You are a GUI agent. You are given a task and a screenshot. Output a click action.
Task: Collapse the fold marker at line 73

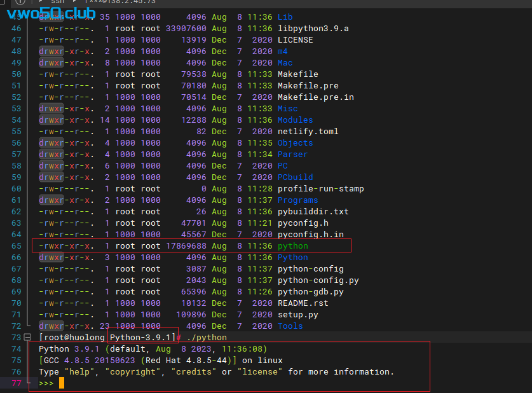pos(26,337)
